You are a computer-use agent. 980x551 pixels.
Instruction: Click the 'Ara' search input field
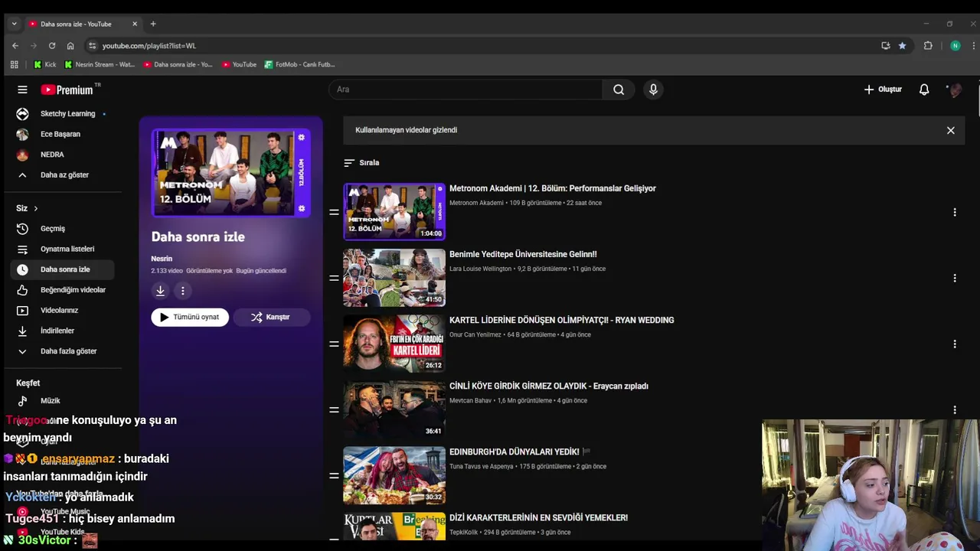[x=465, y=90]
